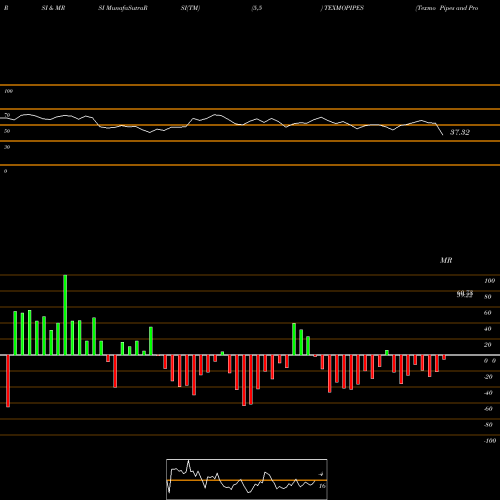Click the 40 label on the MR axis
500x500 pixels.
tap(488, 329)
